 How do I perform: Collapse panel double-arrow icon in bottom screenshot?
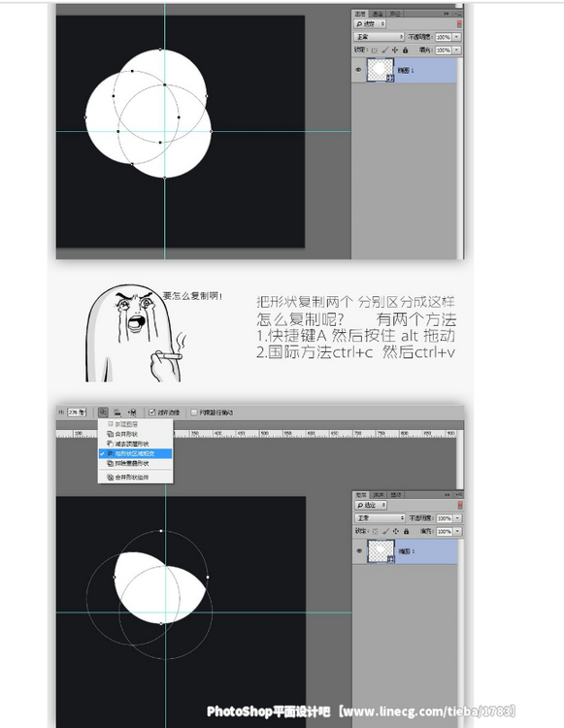coord(448,495)
